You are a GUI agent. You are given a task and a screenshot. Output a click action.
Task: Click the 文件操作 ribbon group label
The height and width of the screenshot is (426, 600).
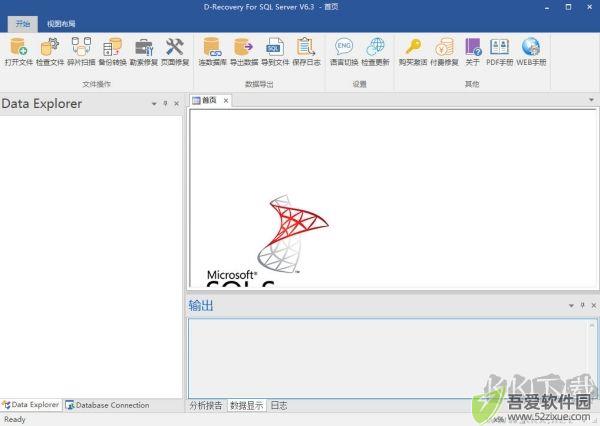tap(96, 84)
